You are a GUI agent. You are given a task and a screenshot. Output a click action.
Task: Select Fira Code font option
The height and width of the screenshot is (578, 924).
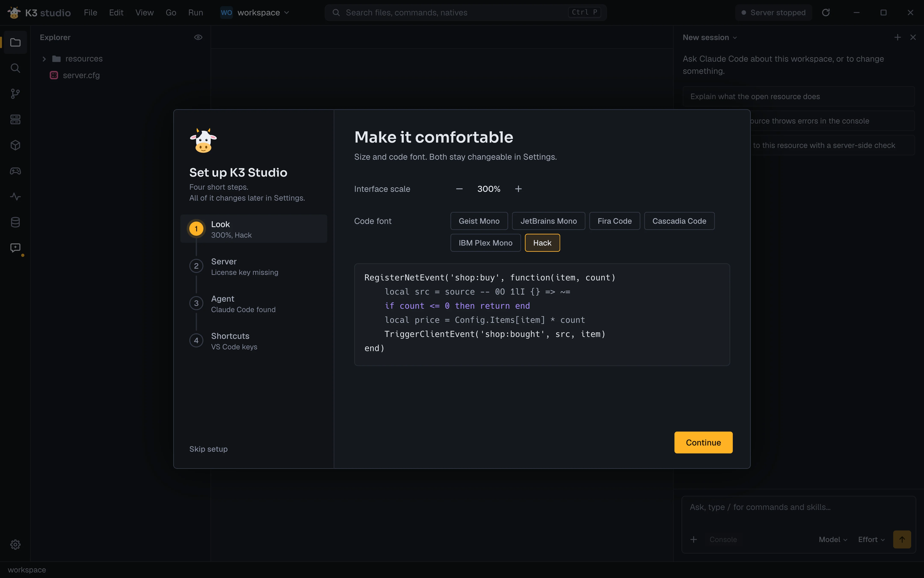(614, 221)
